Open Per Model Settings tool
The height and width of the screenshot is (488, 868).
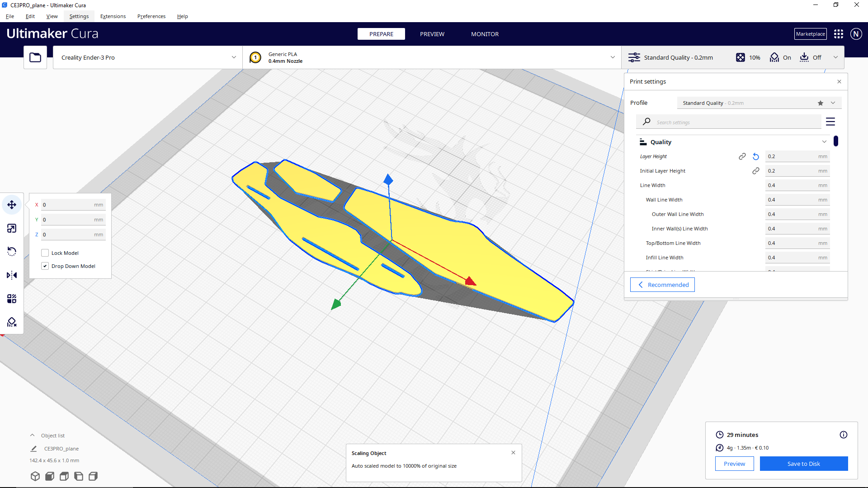click(x=12, y=299)
